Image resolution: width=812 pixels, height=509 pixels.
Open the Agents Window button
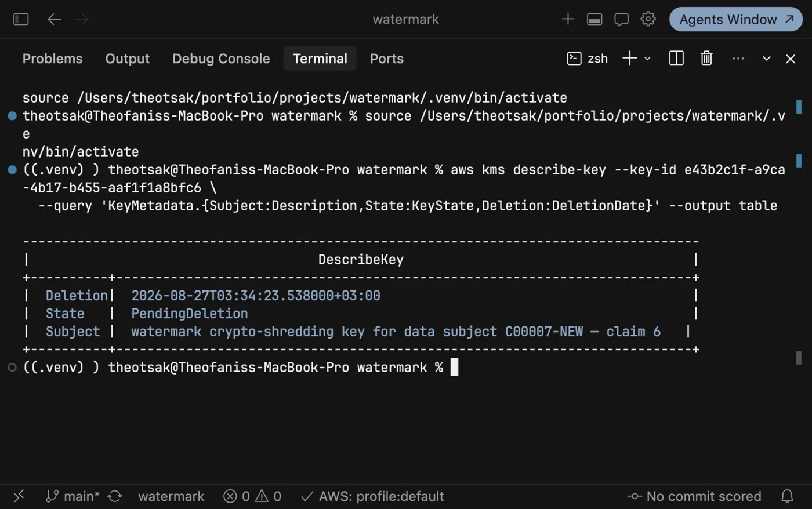pyautogui.click(x=735, y=19)
